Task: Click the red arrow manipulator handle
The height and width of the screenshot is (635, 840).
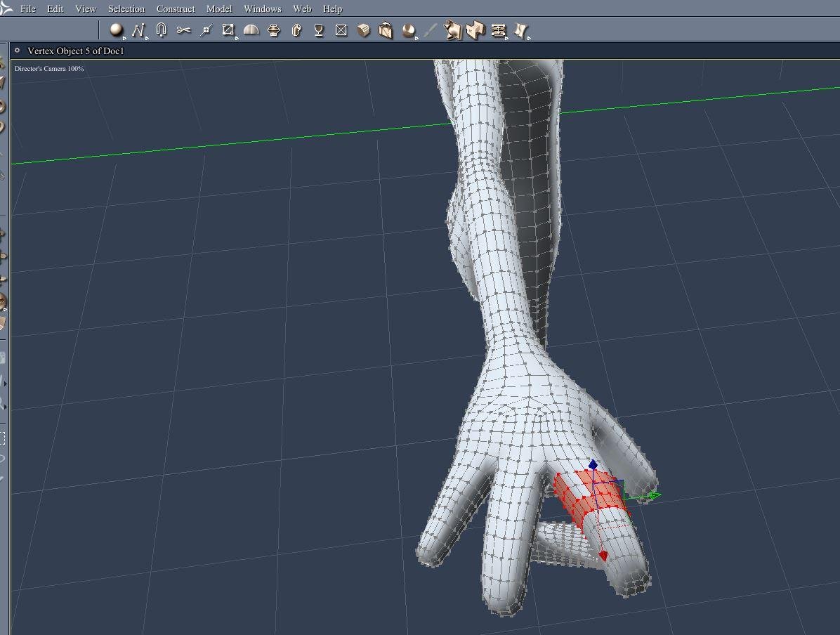Action: pyautogui.click(x=603, y=556)
